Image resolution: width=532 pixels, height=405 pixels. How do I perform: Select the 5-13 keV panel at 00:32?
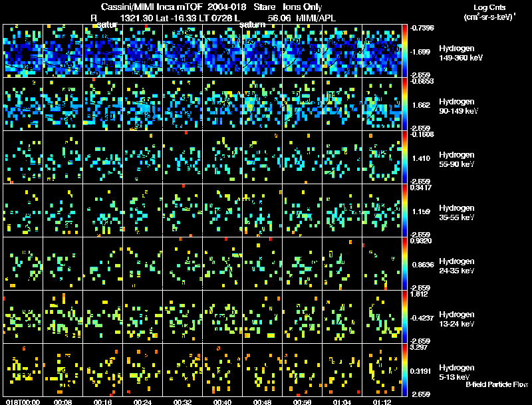click(182, 370)
